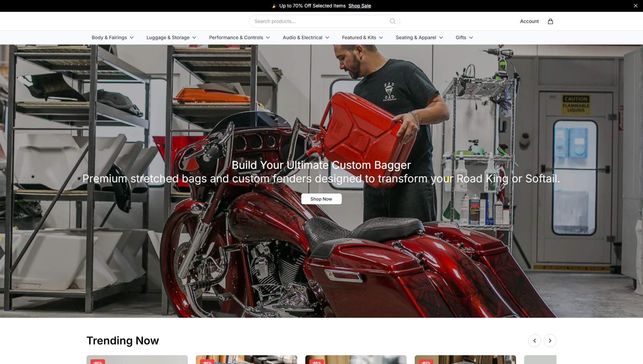Expand the Body & Fairings menu
643x364 pixels.
pyautogui.click(x=113, y=37)
